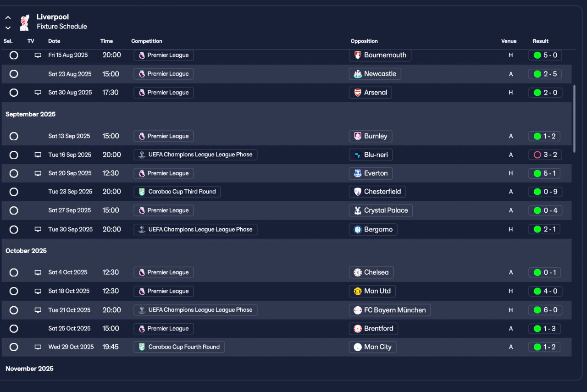The width and height of the screenshot is (587, 392).
Task: Select the Bournemouth fixture radio button
Action: [x=14, y=55]
